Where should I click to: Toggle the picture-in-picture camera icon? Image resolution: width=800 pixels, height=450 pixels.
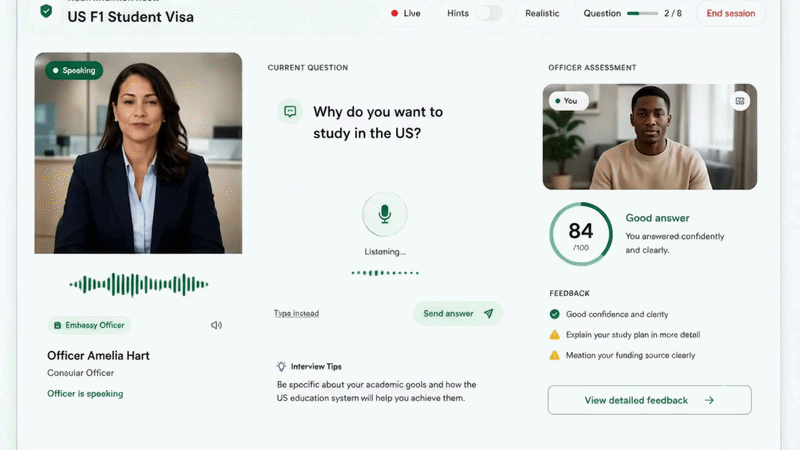coord(740,101)
